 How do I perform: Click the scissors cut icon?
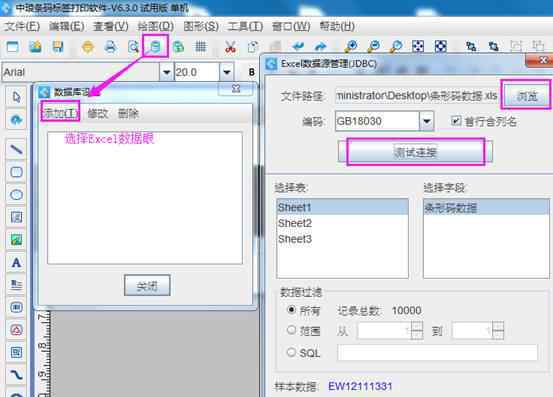tap(230, 47)
